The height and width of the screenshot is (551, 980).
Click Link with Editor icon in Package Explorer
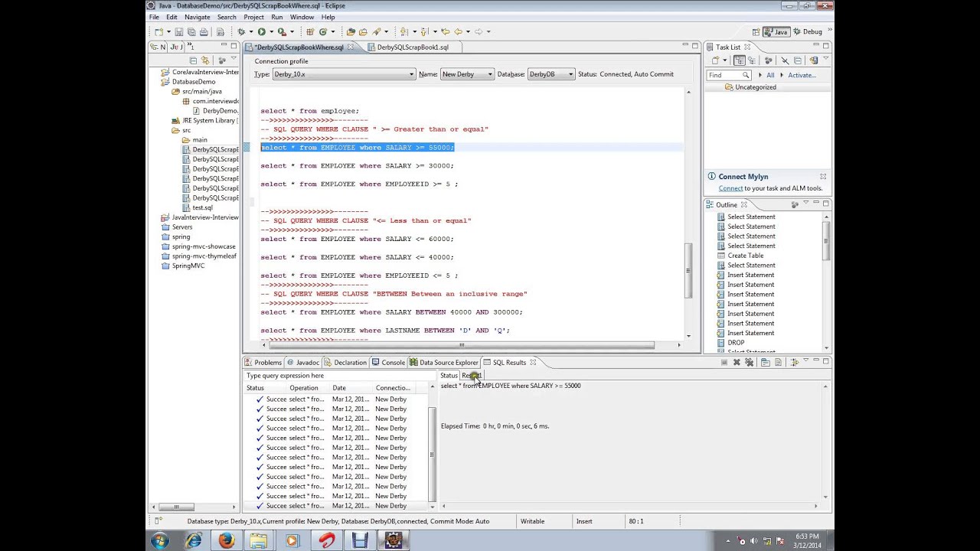[205, 60]
